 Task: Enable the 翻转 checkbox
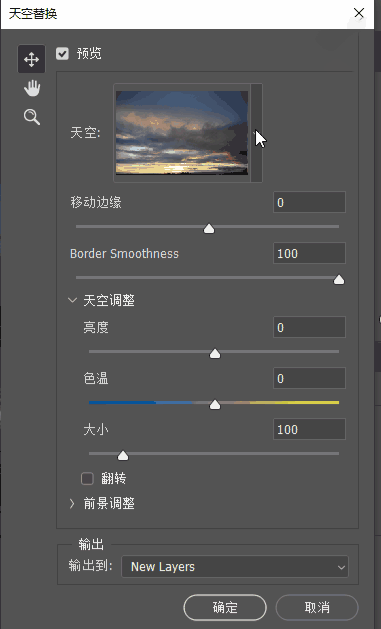[87, 479]
